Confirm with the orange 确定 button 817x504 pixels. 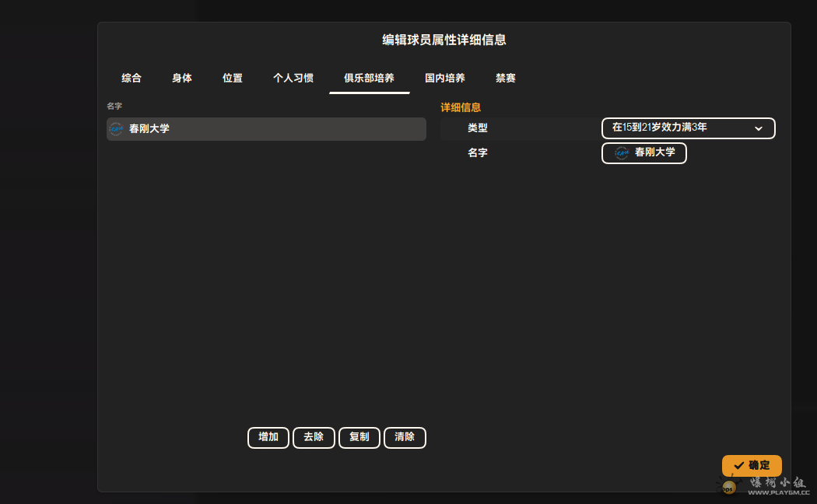coord(752,465)
